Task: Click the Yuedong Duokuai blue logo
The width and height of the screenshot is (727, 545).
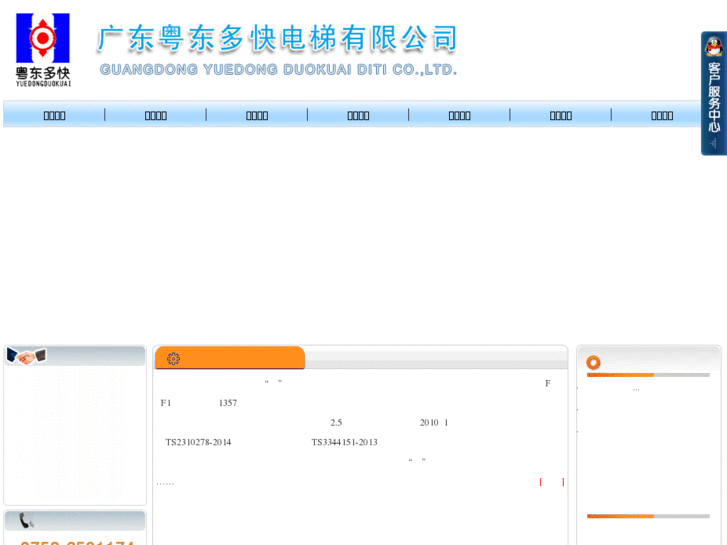Action: 43,38
